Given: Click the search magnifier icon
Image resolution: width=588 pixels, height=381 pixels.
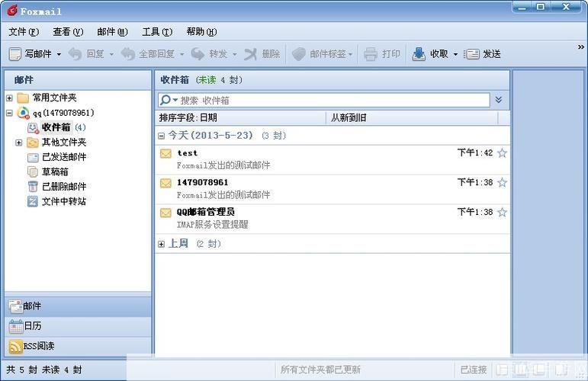Looking at the screenshot, I should coord(165,100).
